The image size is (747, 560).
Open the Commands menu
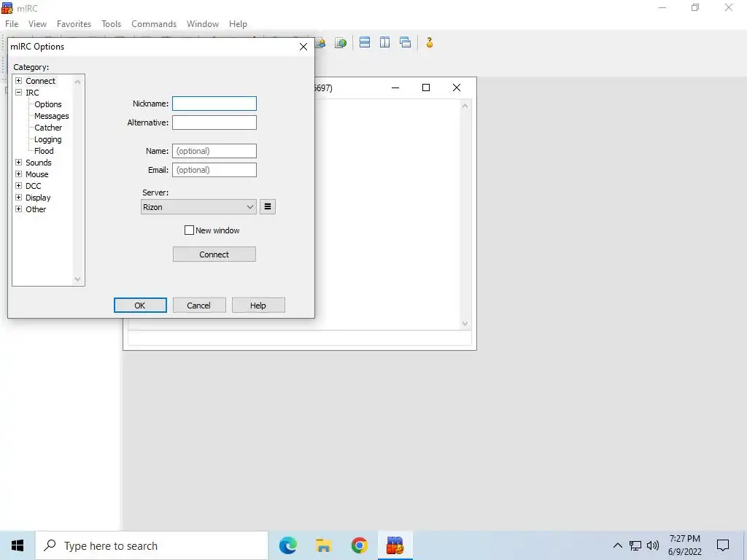coord(154,24)
